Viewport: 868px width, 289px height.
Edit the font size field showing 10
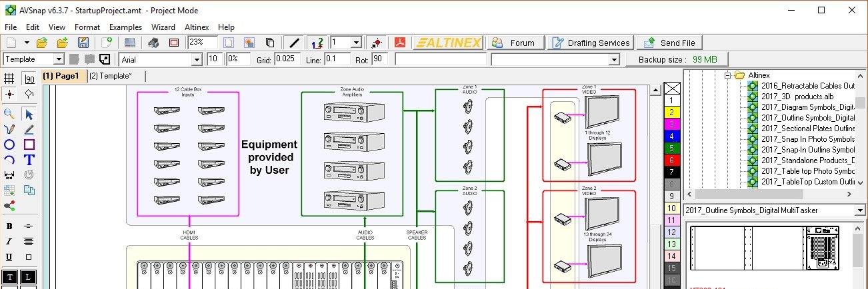tap(215, 59)
